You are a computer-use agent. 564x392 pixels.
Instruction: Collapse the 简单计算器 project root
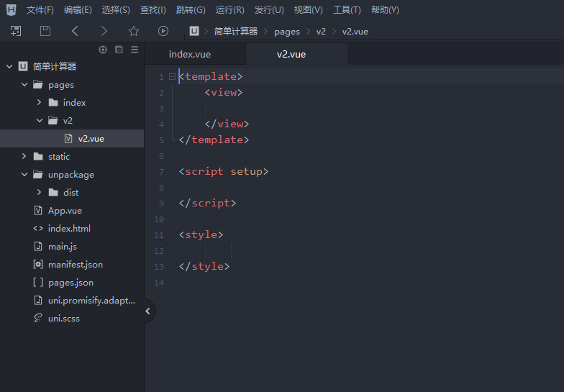coord(9,67)
